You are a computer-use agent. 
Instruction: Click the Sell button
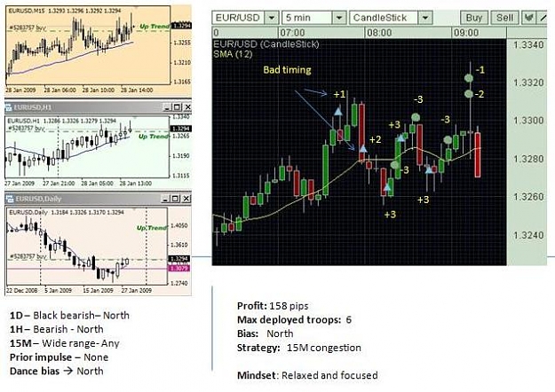tap(504, 18)
